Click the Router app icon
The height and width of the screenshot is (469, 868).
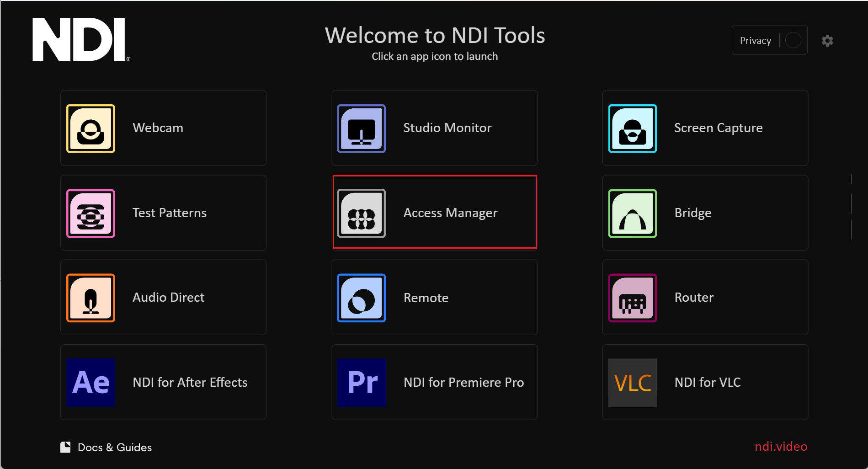632,298
